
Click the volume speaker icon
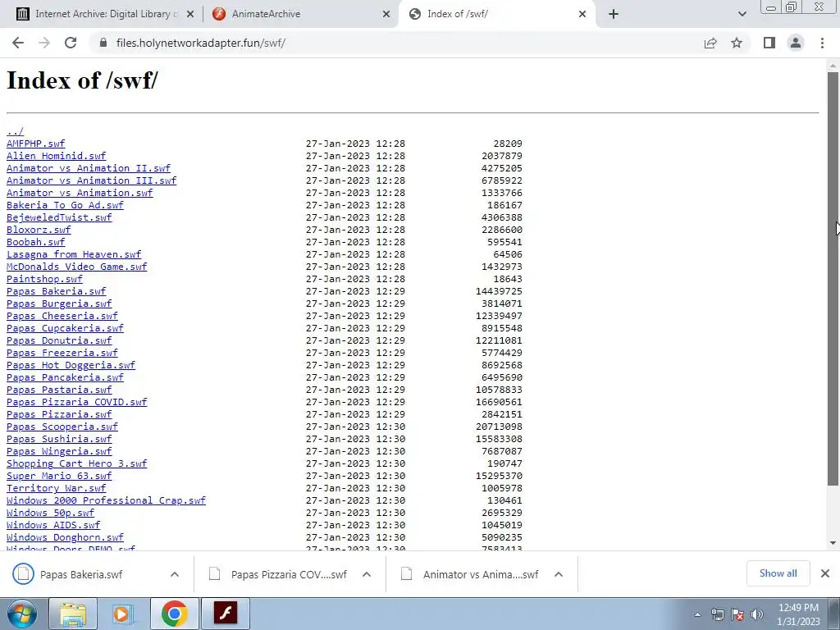point(757,614)
